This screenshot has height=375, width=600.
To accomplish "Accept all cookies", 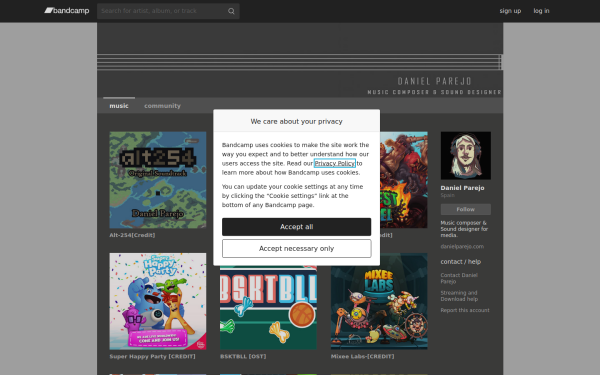I will tap(297, 227).
